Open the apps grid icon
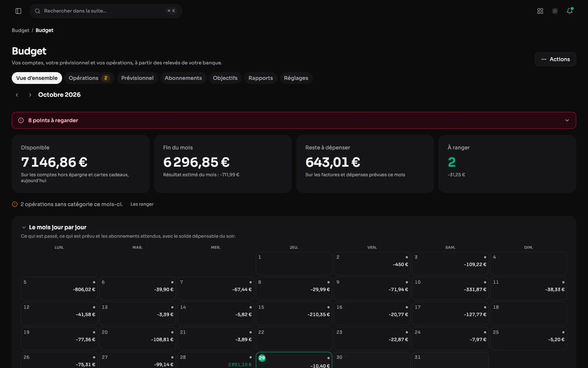This screenshot has height=368, width=588. tap(540, 11)
